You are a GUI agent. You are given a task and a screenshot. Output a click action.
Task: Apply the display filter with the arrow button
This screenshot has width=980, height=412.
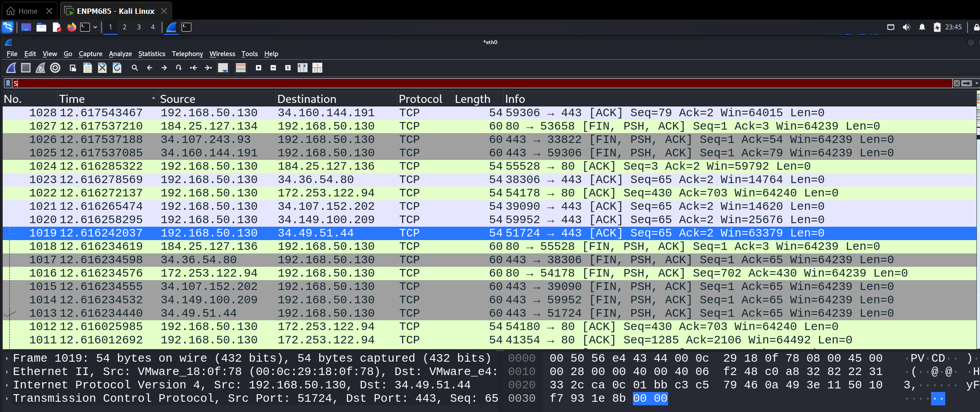(x=966, y=83)
